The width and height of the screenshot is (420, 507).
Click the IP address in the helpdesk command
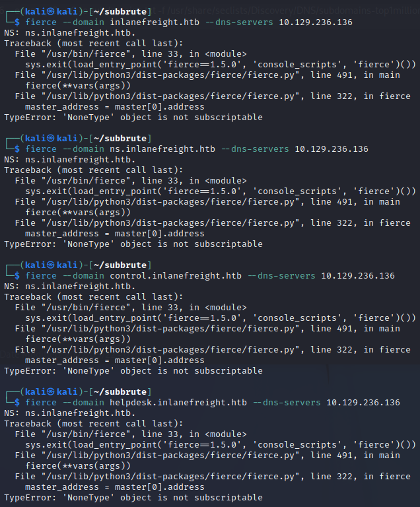tap(363, 403)
